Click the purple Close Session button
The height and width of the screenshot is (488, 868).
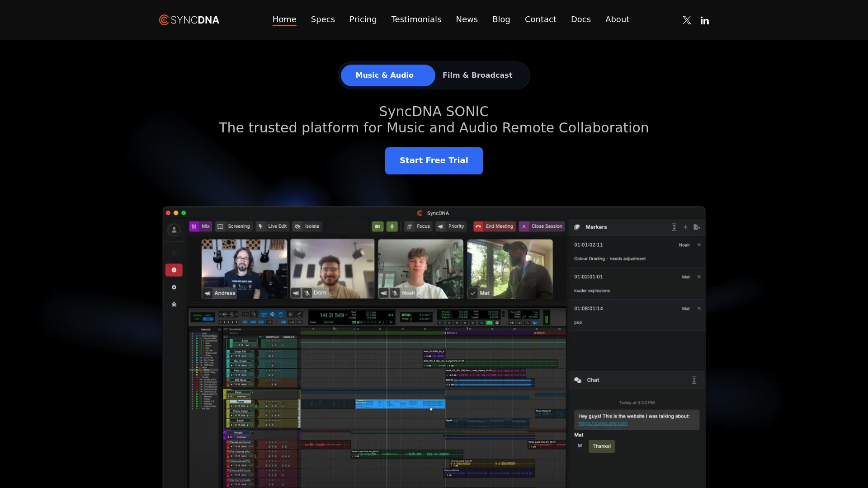coord(542,226)
